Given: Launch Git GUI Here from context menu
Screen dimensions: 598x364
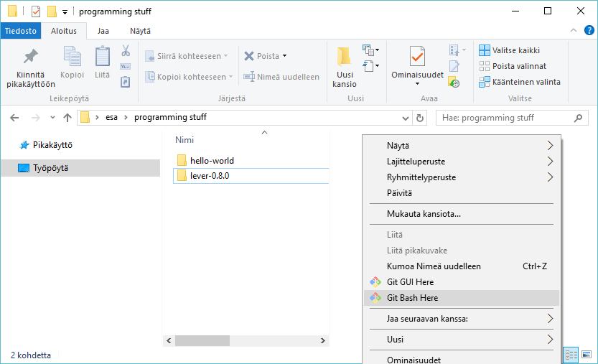Looking at the screenshot, I should pos(410,282).
